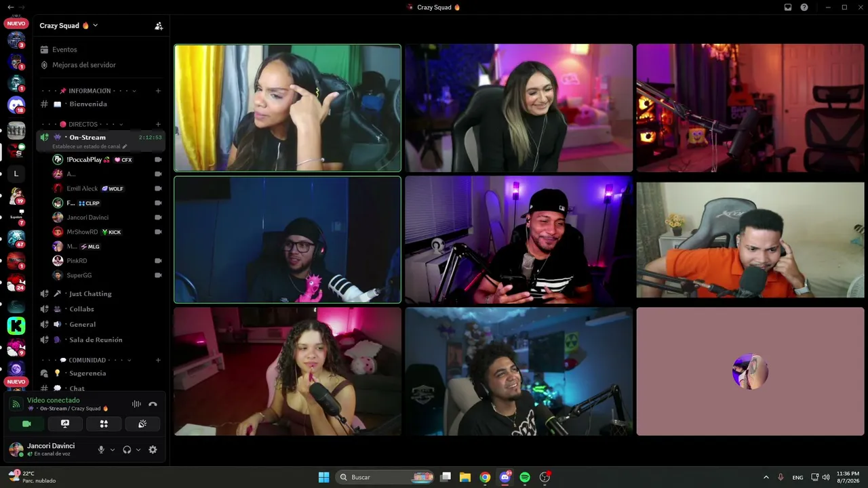This screenshot has width=868, height=488.
Task: Open the server icon with letter L
Action: tap(16, 174)
